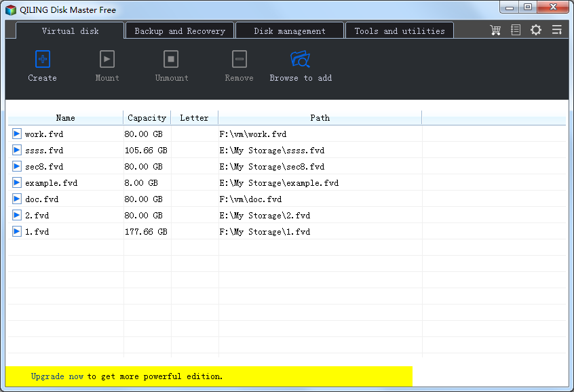Click the Create virtual disk icon

pyautogui.click(x=43, y=59)
